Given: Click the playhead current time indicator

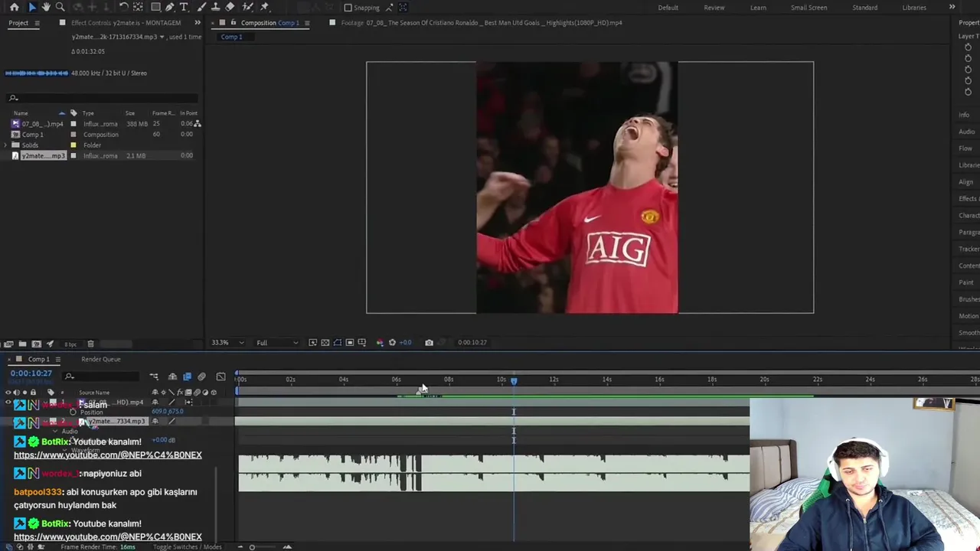Looking at the screenshot, I should click(x=514, y=380).
